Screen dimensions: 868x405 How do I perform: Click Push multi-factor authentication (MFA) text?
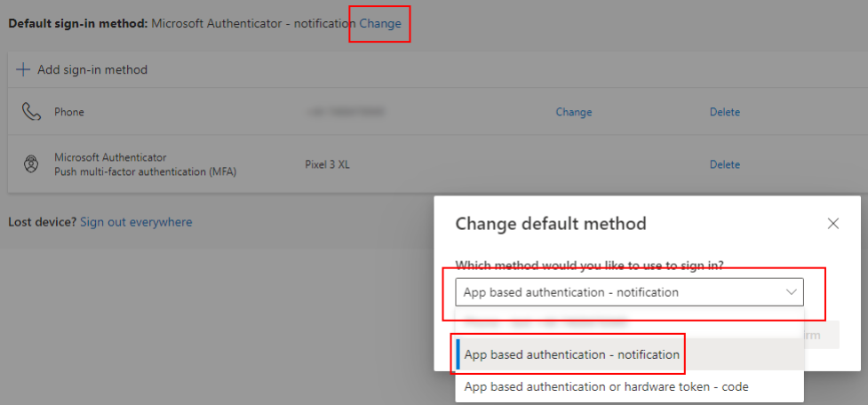[146, 171]
